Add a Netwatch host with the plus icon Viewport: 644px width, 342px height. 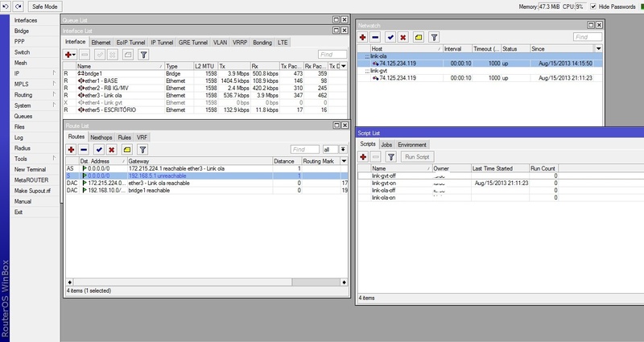tap(364, 36)
